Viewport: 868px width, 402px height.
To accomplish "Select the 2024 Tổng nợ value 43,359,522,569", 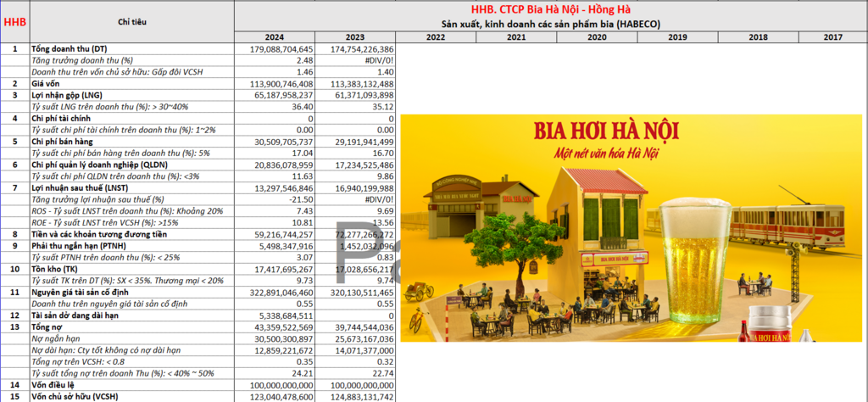I will 274,326.
